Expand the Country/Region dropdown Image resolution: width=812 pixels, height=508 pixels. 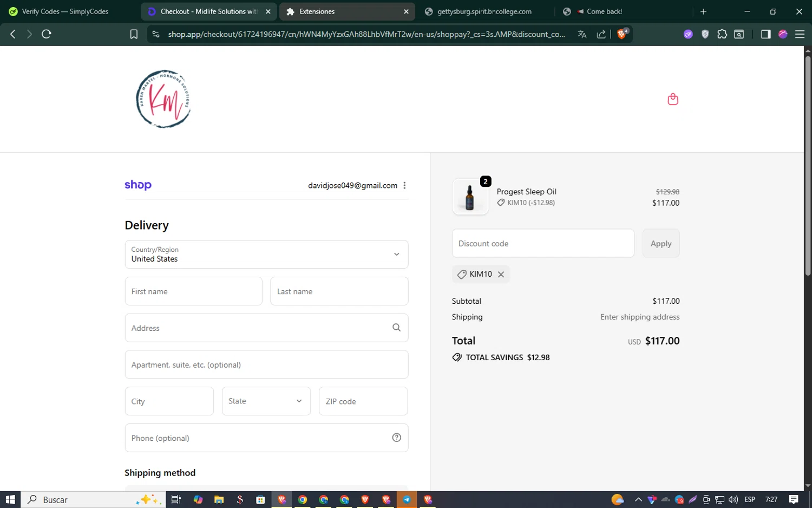pos(266,255)
